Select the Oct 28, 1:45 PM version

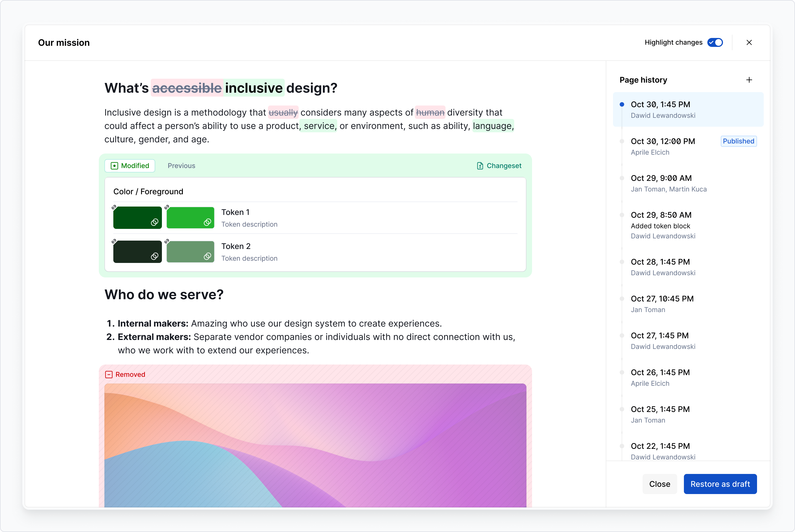tap(688, 267)
